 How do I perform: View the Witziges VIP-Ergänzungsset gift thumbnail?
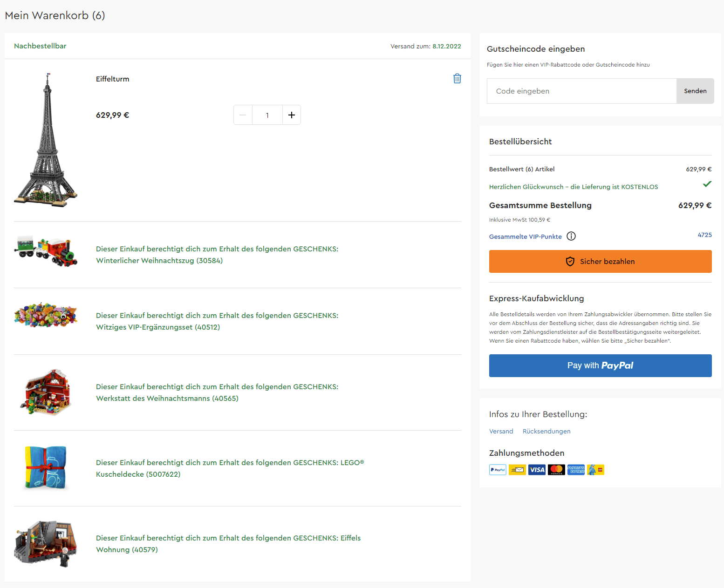[46, 315]
